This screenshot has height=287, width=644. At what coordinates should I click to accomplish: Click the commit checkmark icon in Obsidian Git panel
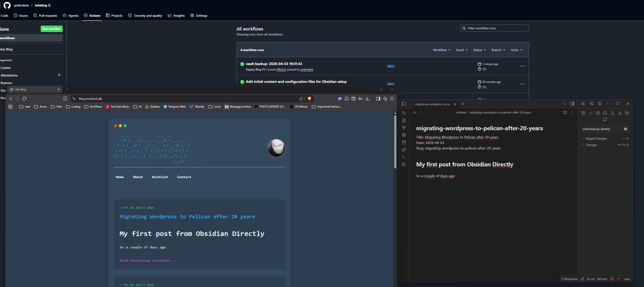(591, 113)
